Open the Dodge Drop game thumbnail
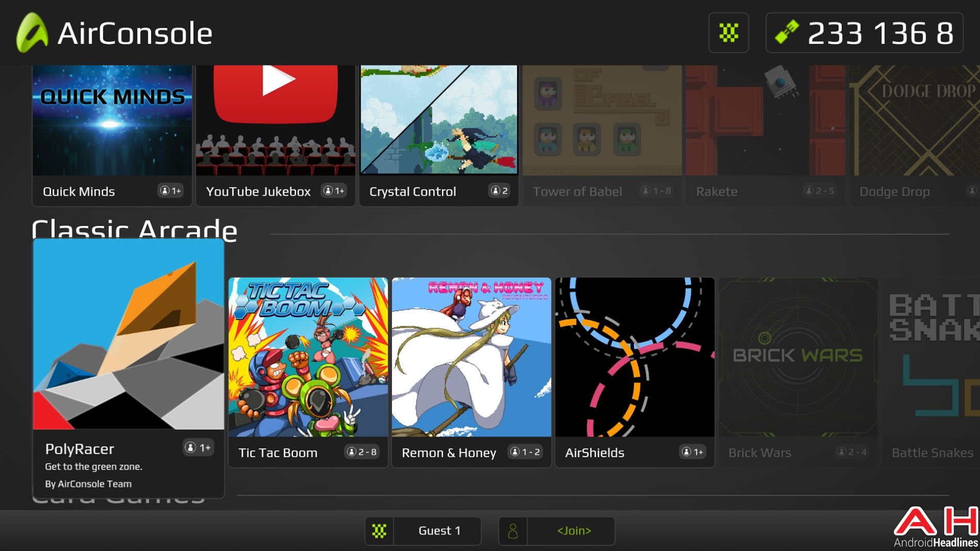The height and width of the screenshot is (551, 980). tap(914, 120)
